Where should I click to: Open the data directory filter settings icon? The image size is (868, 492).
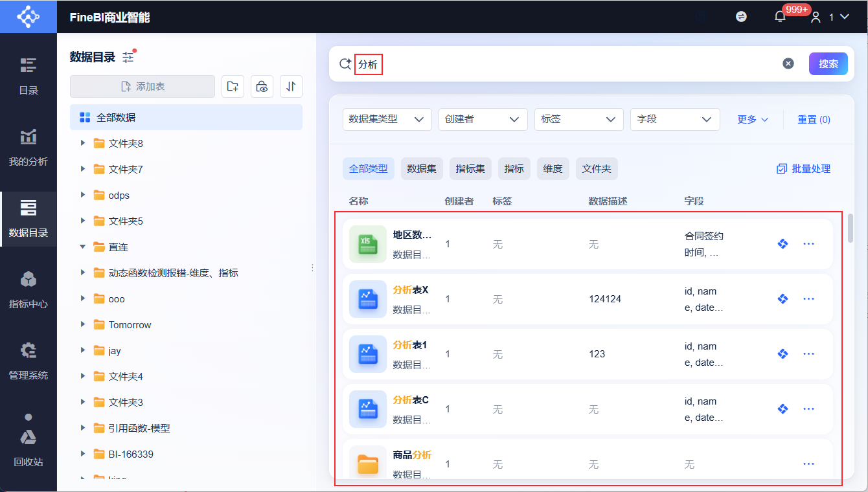128,57
